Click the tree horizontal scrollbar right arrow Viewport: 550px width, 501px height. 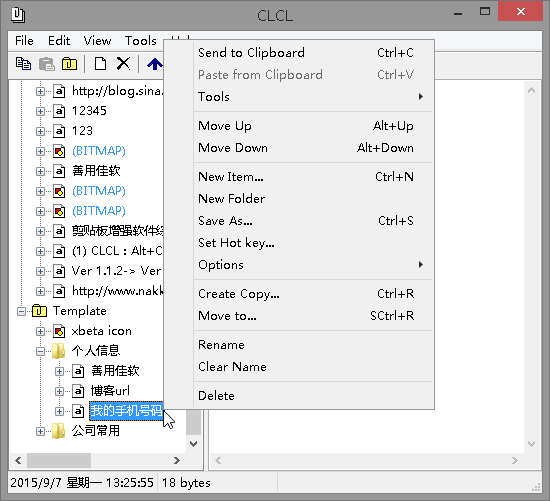[177, 460]
